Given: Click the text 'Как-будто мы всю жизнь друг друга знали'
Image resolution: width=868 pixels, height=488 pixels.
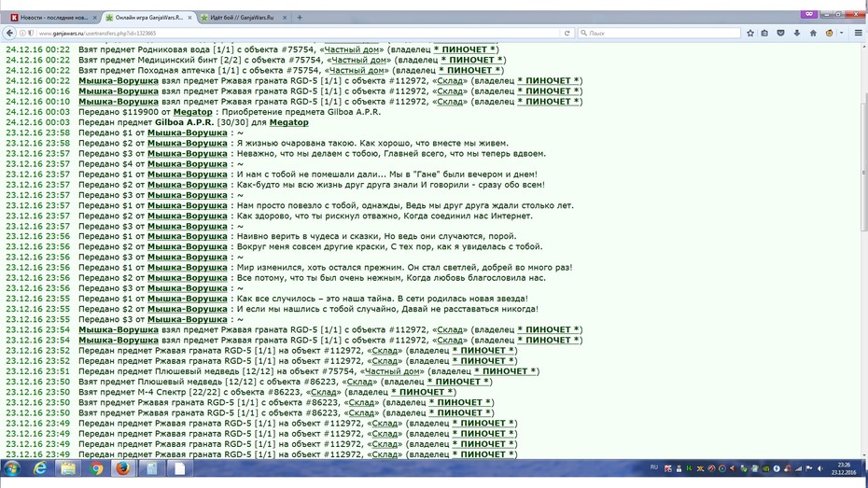Looking at the screenshot, I should (x=326, y=185).
